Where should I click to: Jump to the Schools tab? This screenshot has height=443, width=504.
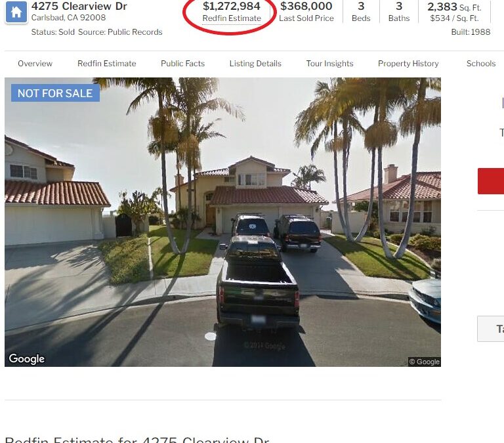481,64
